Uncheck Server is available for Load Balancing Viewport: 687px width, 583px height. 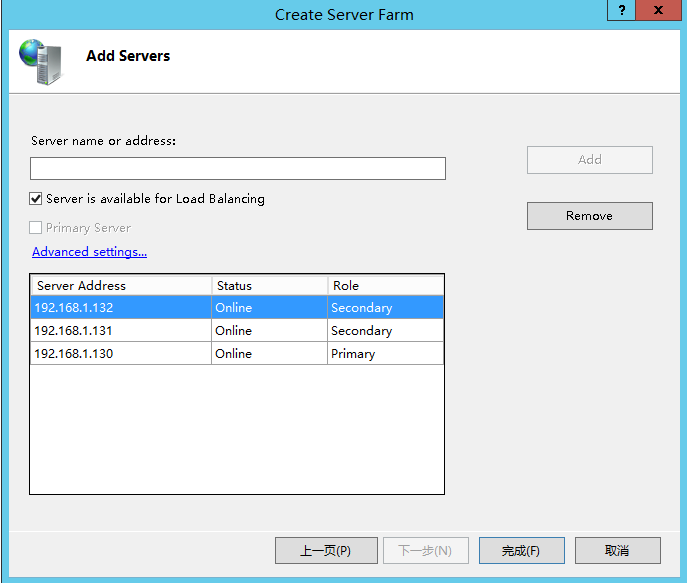tap(36, 199)
